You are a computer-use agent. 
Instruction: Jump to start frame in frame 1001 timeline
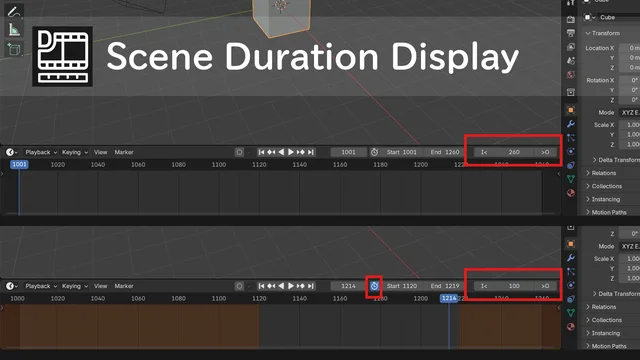point(261,152)
